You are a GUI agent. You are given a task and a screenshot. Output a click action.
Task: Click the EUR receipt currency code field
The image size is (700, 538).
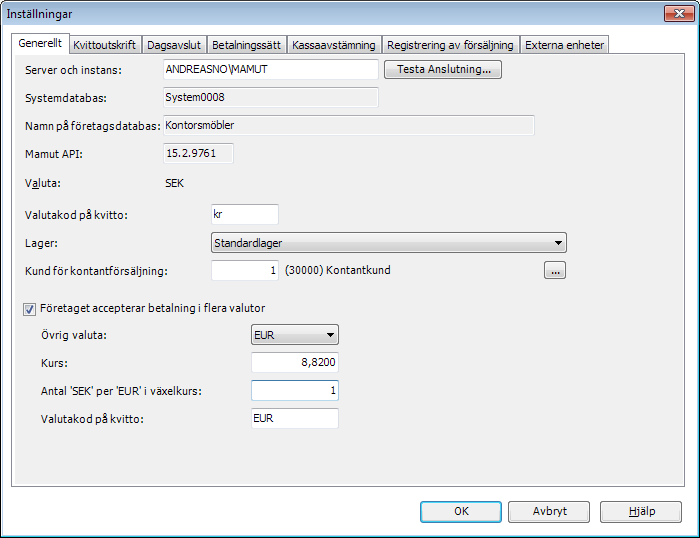coord(295,418)
